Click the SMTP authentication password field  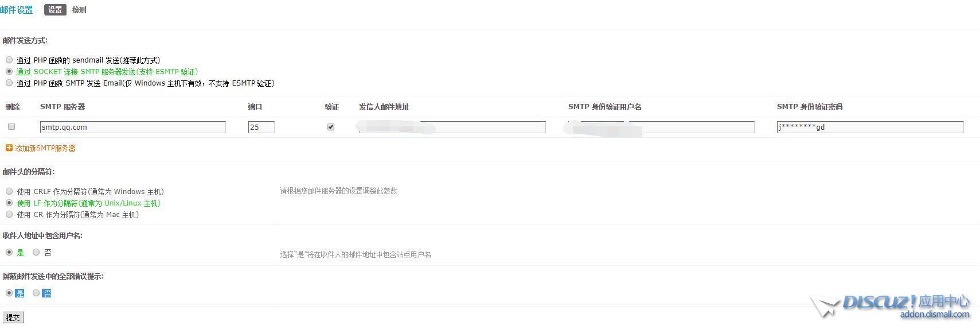(x=870, y=127)
